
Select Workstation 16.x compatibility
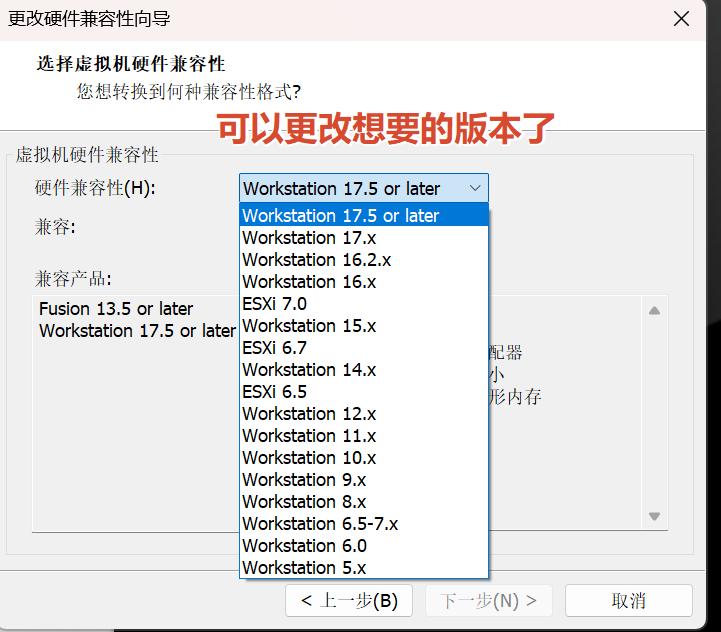click(364, 282)
